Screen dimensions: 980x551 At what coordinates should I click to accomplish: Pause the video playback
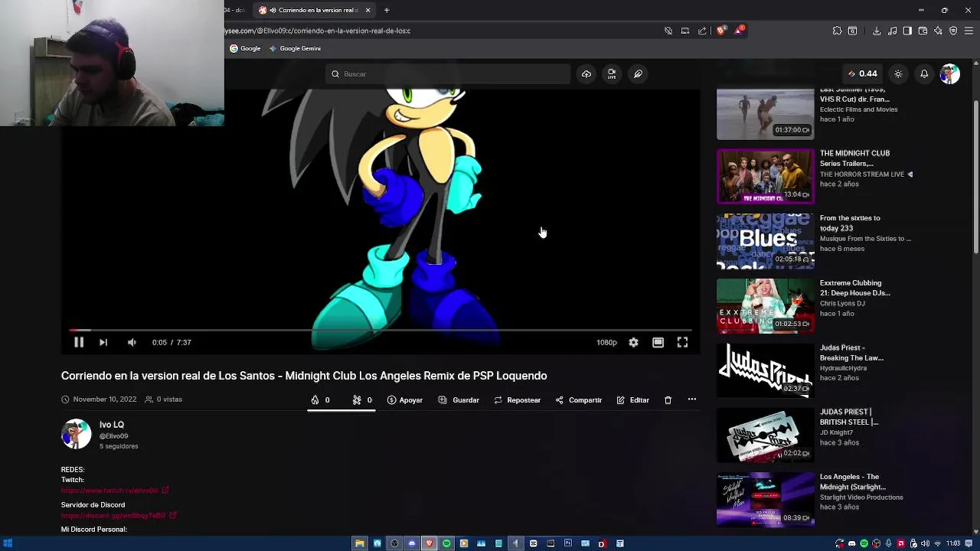coord(78,342)
